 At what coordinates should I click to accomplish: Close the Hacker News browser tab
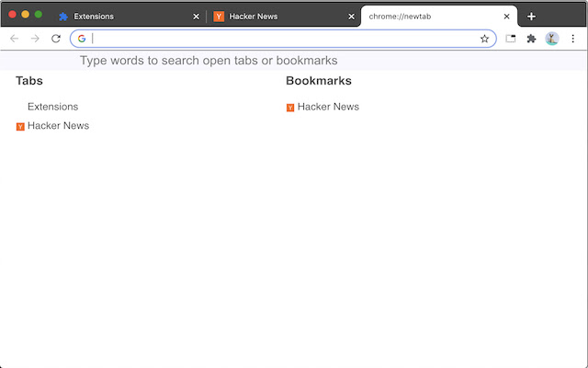pyautogui.click(x=351, y=17)
